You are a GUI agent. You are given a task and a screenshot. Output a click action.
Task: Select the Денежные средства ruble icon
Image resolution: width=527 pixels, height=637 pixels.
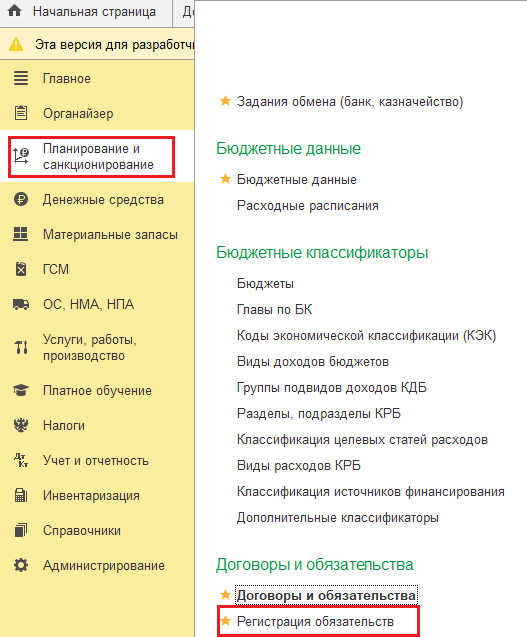[x=21, y=199]
